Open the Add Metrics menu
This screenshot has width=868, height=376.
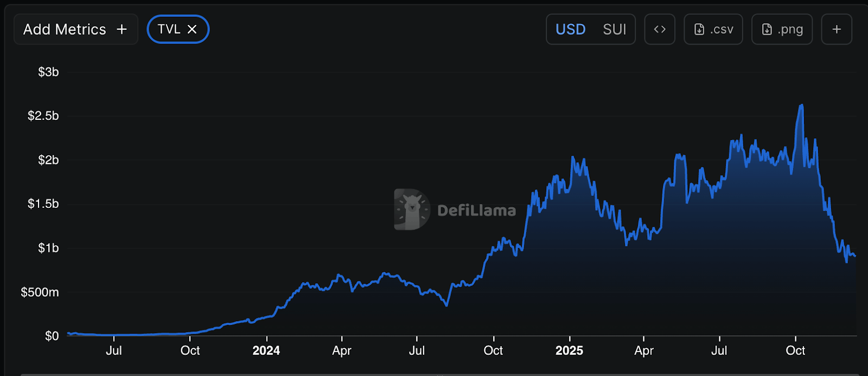[x=75, y=29]
